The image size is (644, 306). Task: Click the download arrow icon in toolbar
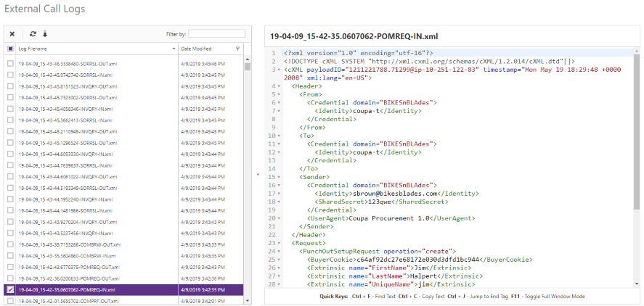pos(45,34)
